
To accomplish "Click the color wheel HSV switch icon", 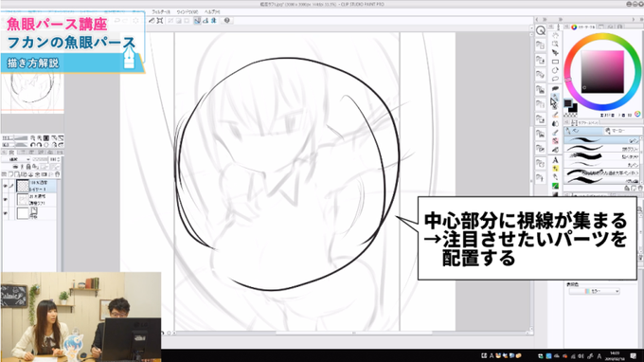I will (637, 115).
